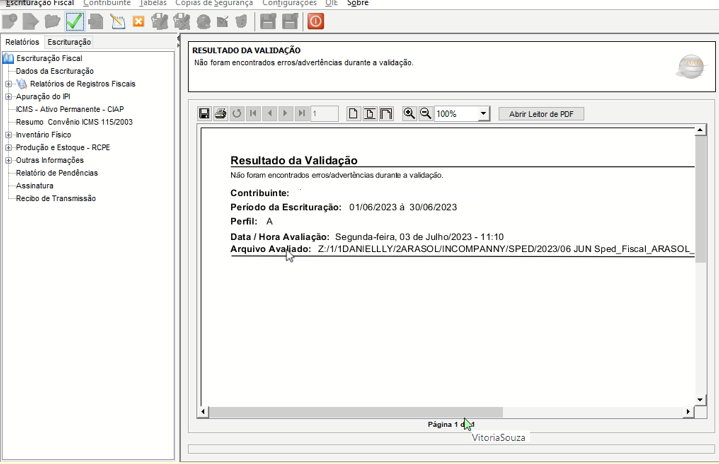Go to last page of report
Image resolution: width=719 pixels, height=464 pixels.
[302, 113]
